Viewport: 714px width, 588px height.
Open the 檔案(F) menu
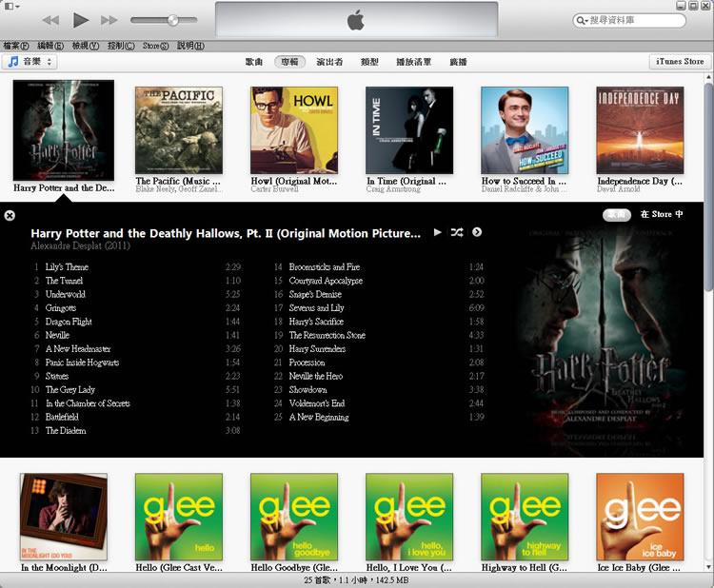16,46
